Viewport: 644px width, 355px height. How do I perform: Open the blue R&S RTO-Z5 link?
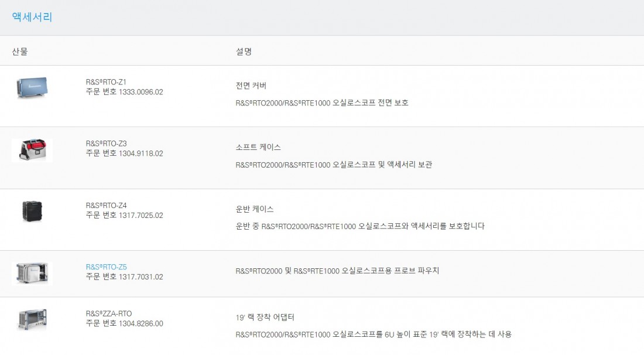tap(106, 267)
